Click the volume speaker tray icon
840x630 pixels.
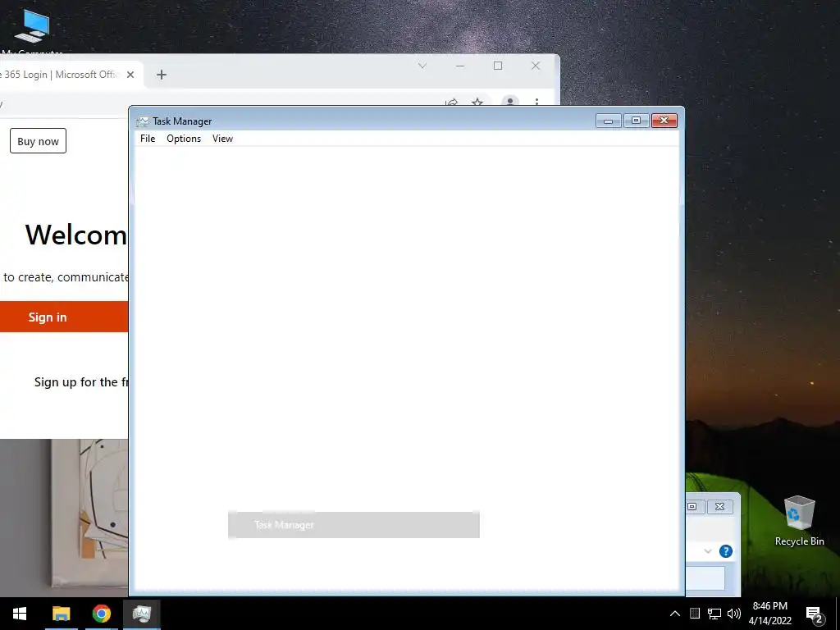[x=734, y=614]
